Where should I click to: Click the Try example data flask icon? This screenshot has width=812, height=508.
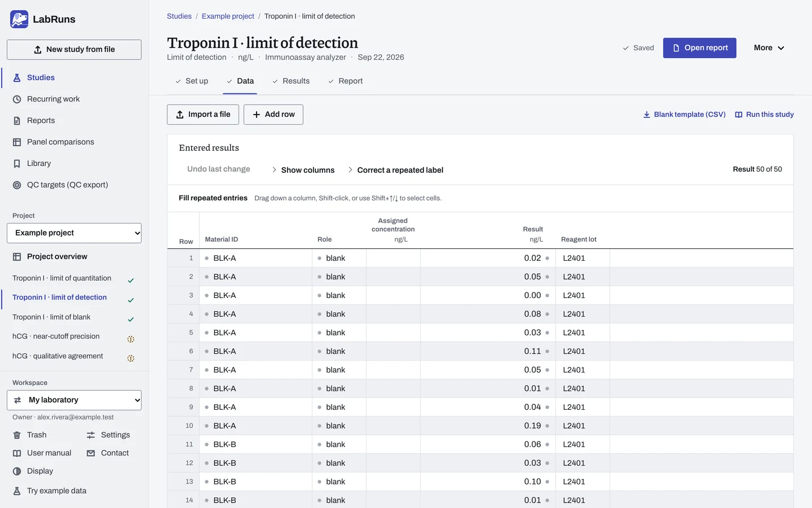[17, 491]
